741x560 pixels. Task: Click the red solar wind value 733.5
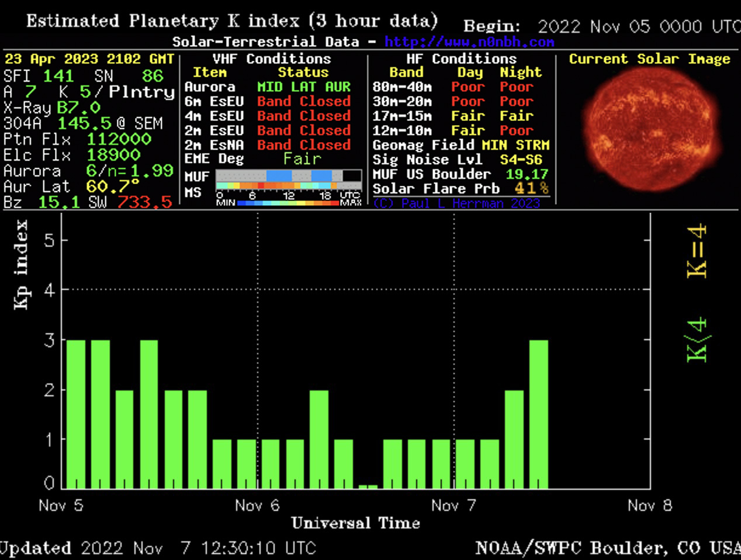144,202
